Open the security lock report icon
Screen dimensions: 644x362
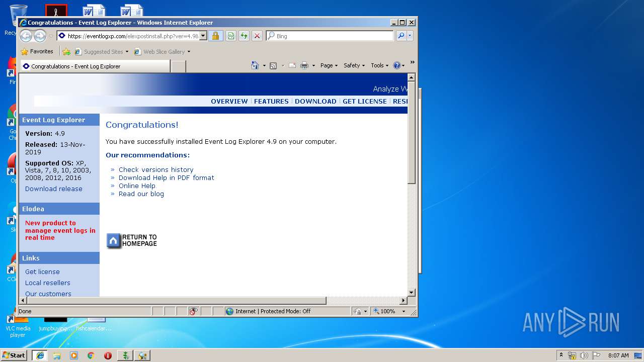pos(215,36)
